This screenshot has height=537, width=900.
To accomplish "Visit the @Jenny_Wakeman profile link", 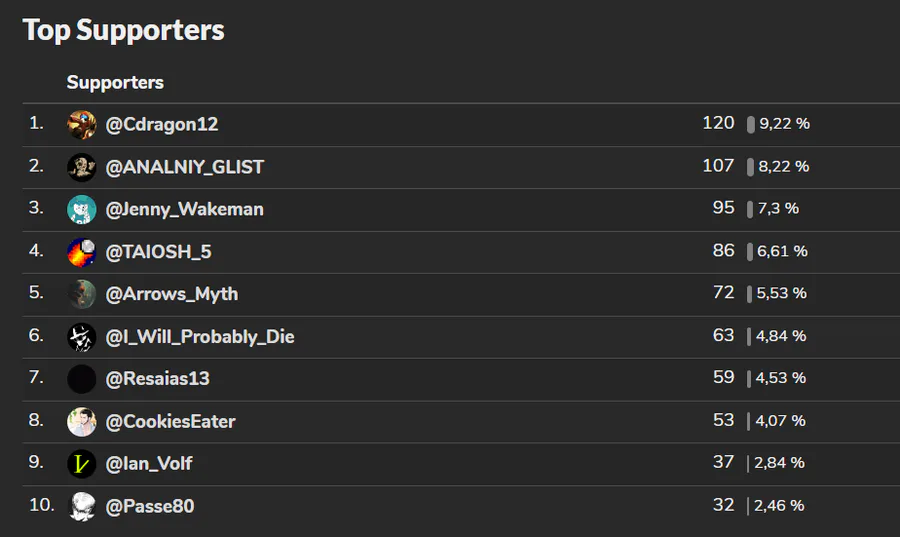I will 184,209.
